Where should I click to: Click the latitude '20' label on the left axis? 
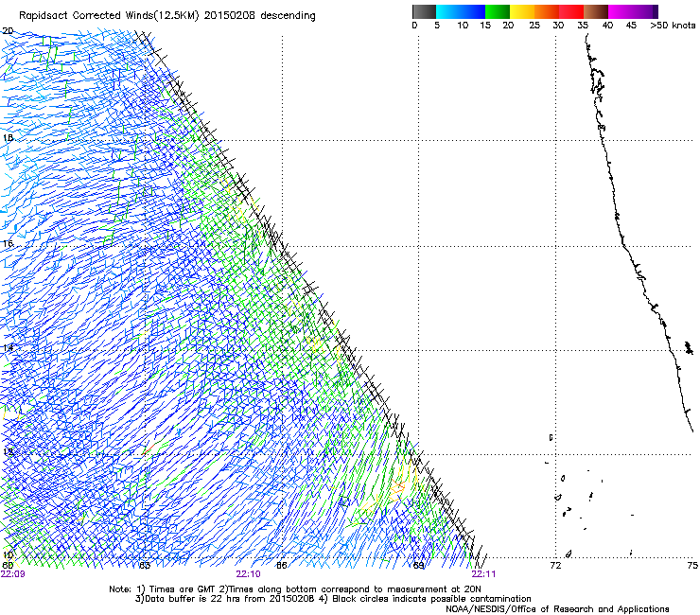click(8, 31)
